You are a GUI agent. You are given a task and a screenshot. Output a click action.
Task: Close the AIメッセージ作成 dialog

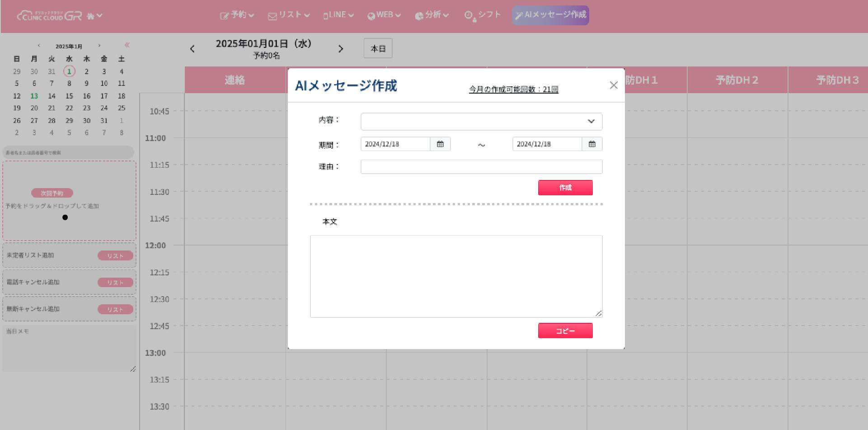coord(613,85)
